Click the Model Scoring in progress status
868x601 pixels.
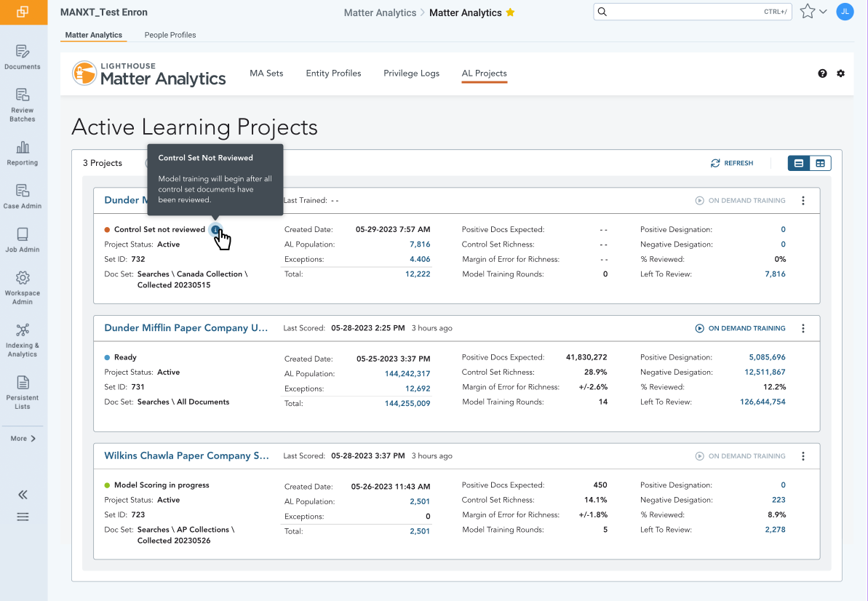[162, 485]
